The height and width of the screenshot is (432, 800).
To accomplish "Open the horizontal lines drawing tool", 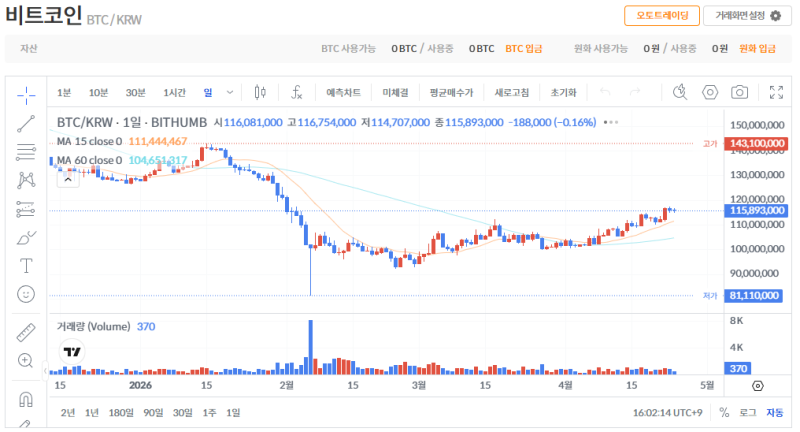I will pos(26,152).
